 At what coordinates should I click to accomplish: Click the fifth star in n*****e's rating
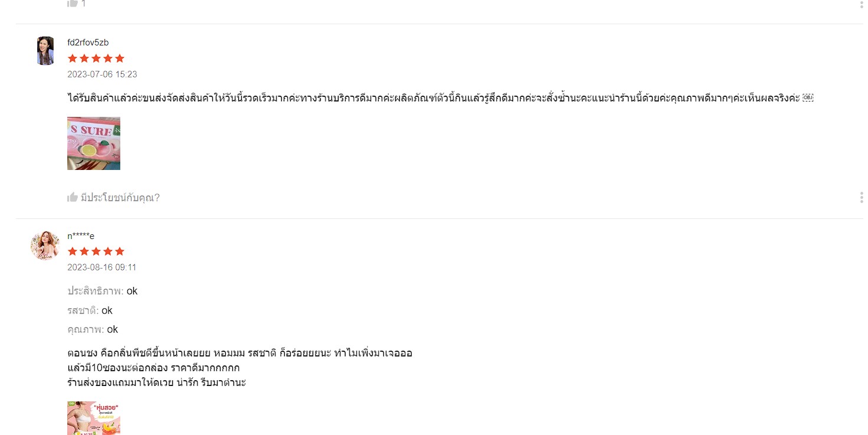[x=120, y=251]
